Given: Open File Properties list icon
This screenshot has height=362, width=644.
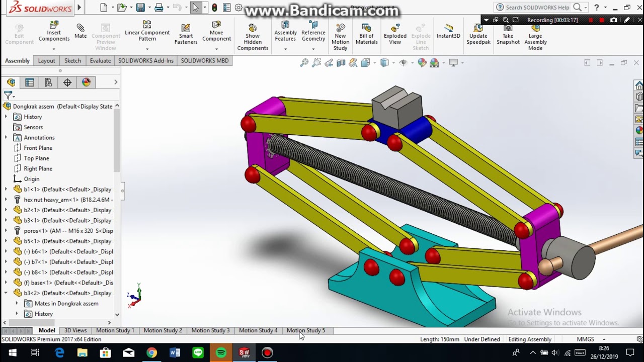Looking at the screenshot, I should point(226,8).
